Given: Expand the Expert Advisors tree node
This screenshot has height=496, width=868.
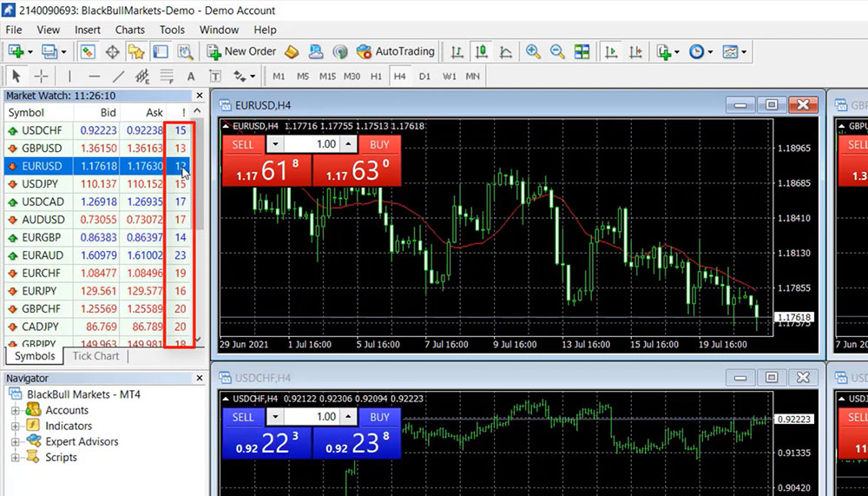Looking at the screenshot, I should tap(16, 441).
